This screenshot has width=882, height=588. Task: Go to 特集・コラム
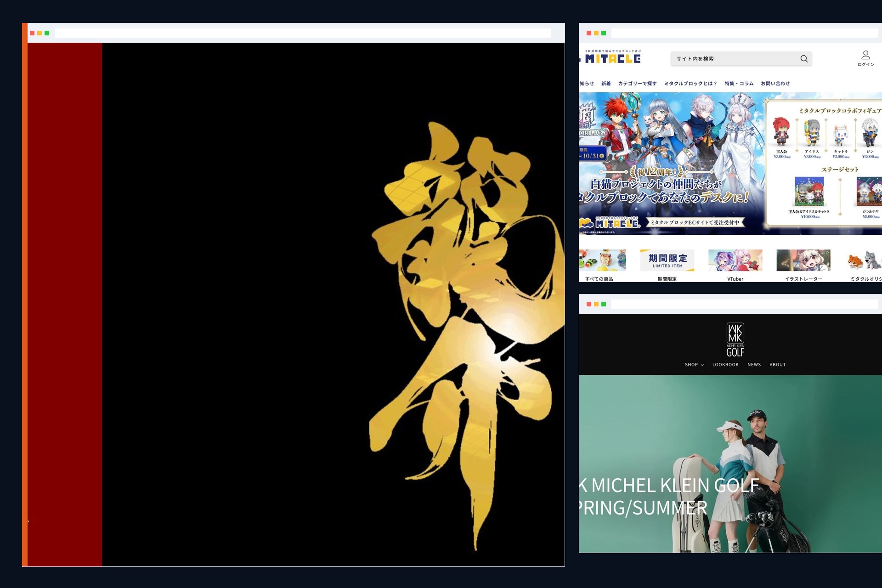[739, 84]
